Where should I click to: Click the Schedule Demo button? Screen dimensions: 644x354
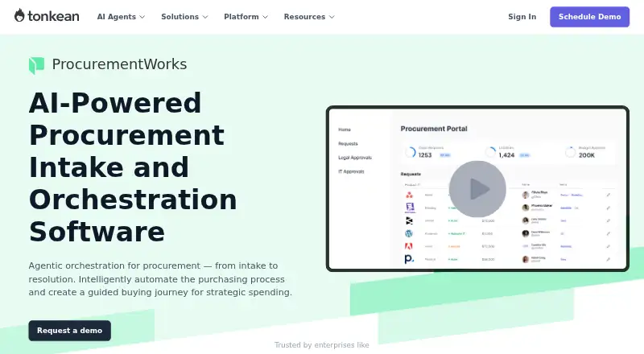[x=589, y=17]
